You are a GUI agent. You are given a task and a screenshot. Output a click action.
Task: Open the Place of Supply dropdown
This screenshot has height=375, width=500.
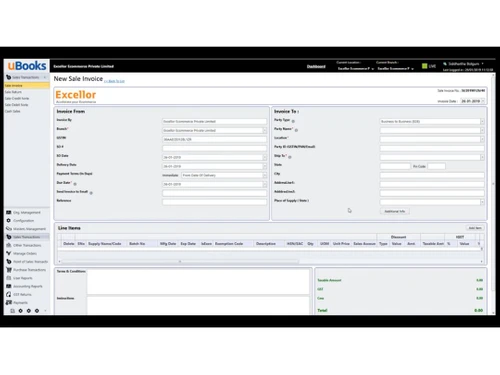tap(482, 202)
